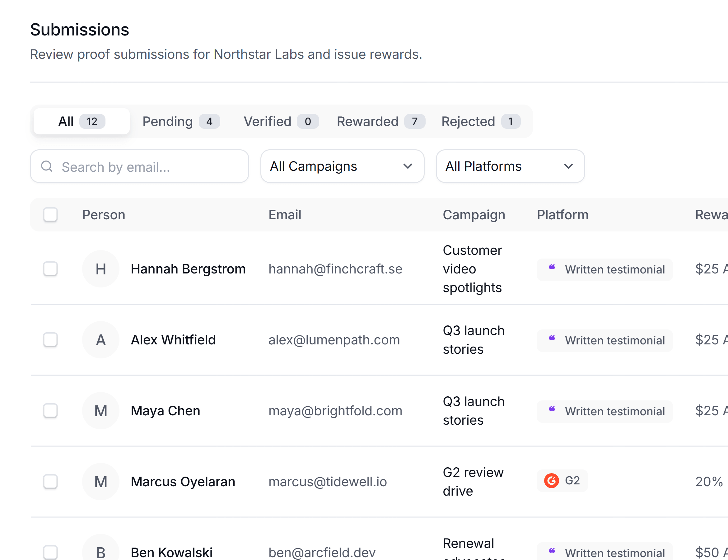Switch to the All tab

tap(82, 121)
